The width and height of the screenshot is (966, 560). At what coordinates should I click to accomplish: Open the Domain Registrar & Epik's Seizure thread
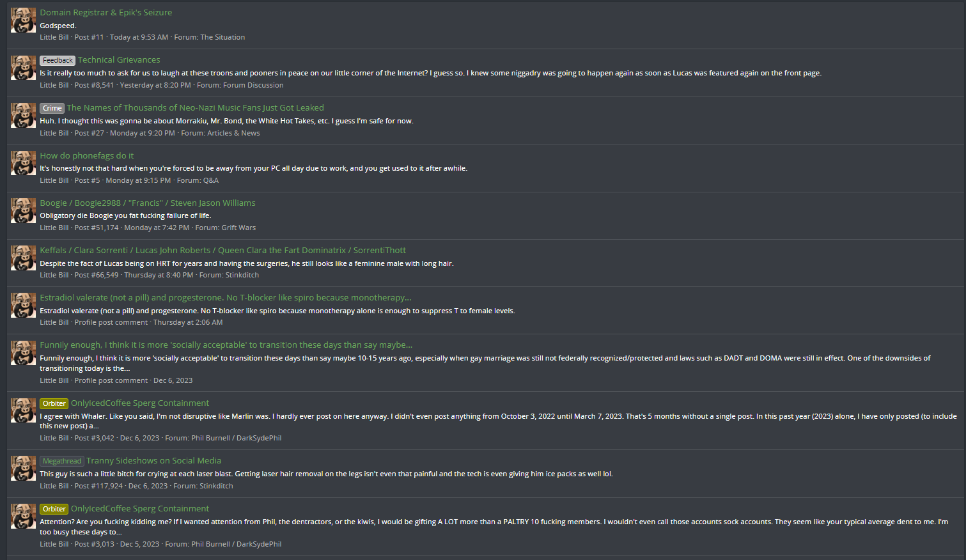coord(105,13)
